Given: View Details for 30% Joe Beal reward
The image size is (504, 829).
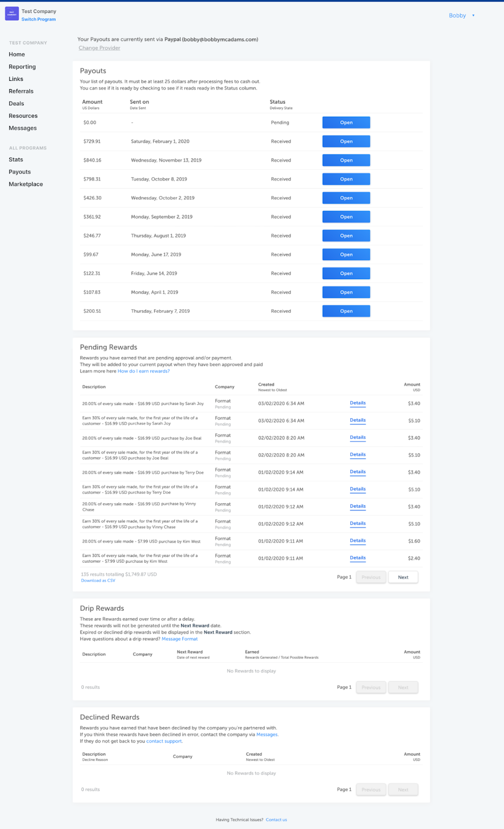Looking at the screenshot, I should pos(357,454).
